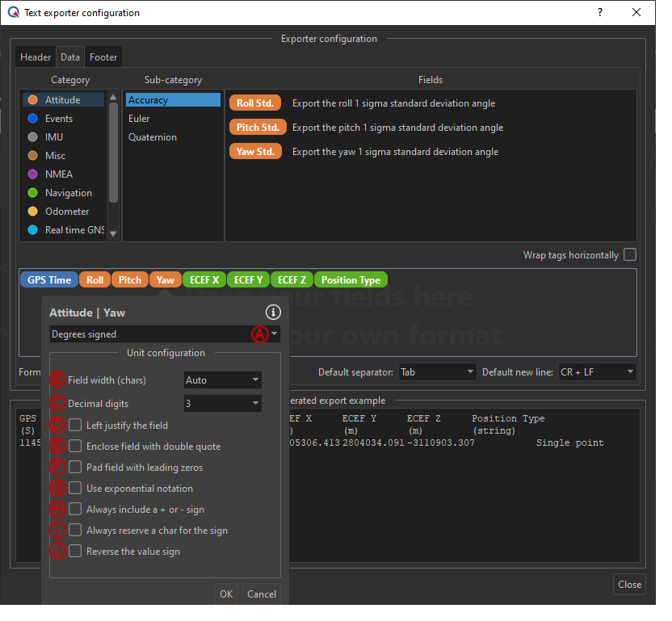Click the purple NMEA category icon

coord(32,174)
